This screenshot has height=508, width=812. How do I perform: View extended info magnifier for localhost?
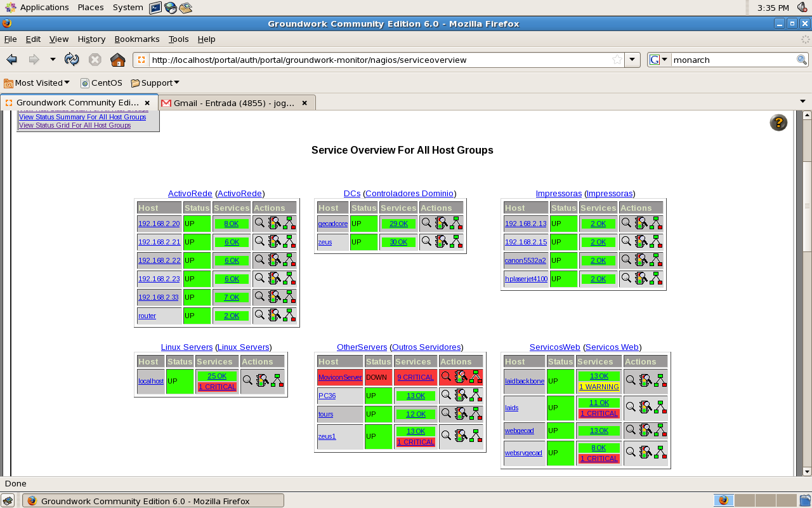click(x=247, y=380)
